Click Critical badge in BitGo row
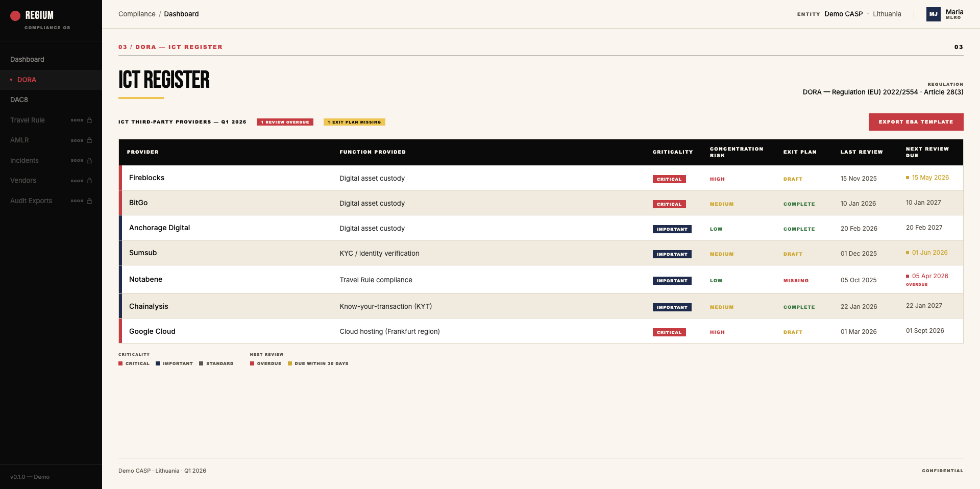The width and height of the screenshot is (980, 489). pyautogui.click(x=669, y=204)
